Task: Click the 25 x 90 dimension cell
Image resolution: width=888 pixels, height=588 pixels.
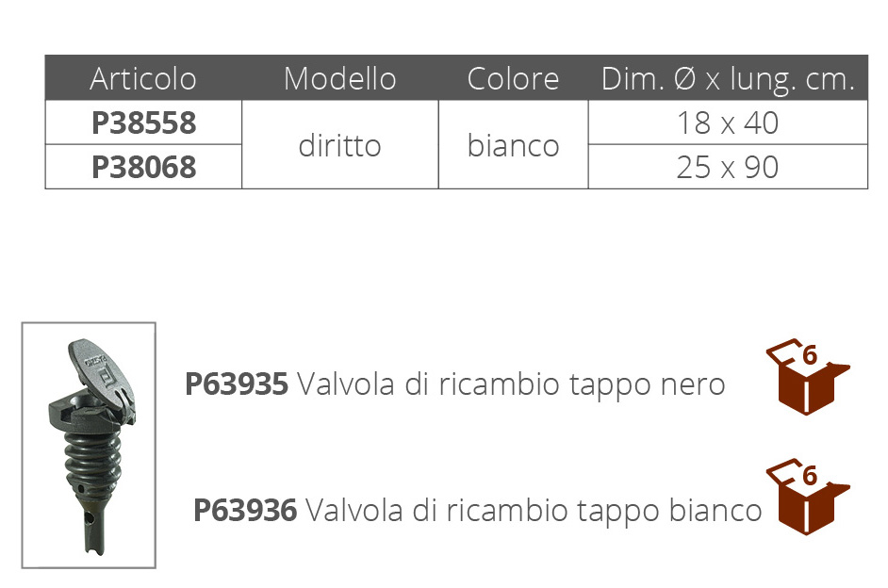Action: pyautogui.click(x=728, y=167)
